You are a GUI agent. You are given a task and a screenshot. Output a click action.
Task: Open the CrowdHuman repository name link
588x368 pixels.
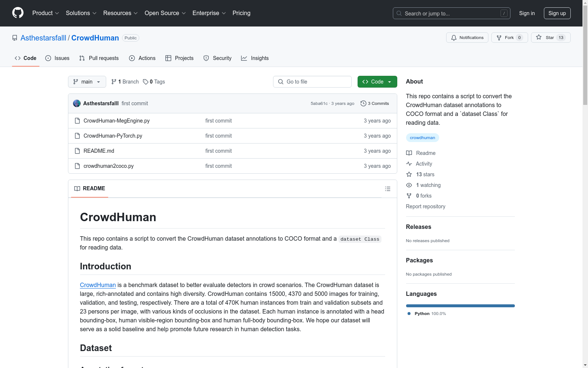(x=95, y=38)
